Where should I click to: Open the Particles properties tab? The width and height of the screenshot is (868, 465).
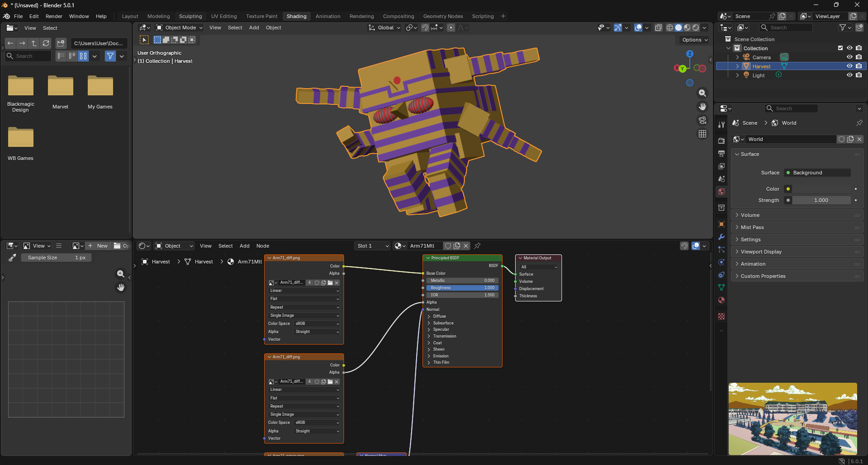(x=721, y=249)
